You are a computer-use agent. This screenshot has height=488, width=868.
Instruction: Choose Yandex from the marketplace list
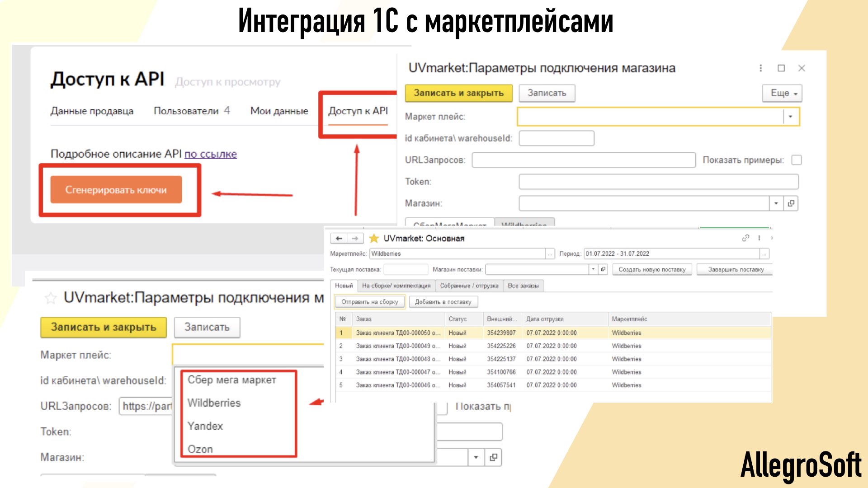pyautogui.click(x=205, y=426)
